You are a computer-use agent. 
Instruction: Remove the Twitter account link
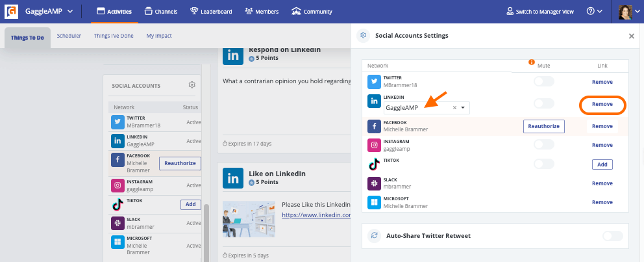click(x=602, y=82)
